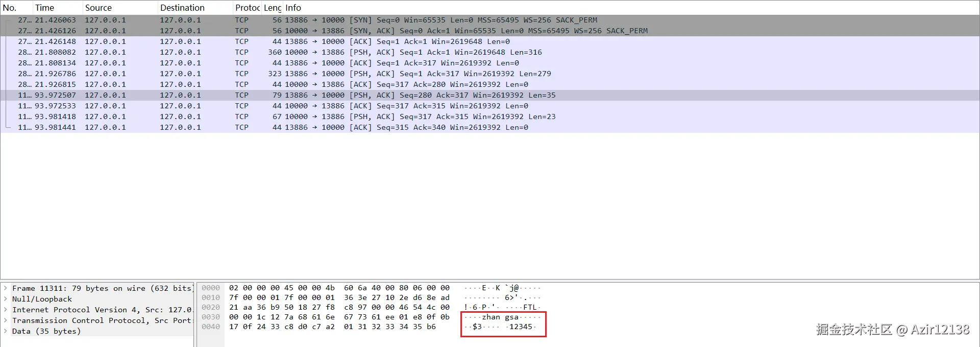980x347 pixels.
Task: Expand the Data (35 bytes) node
Action: pos(6,331)
